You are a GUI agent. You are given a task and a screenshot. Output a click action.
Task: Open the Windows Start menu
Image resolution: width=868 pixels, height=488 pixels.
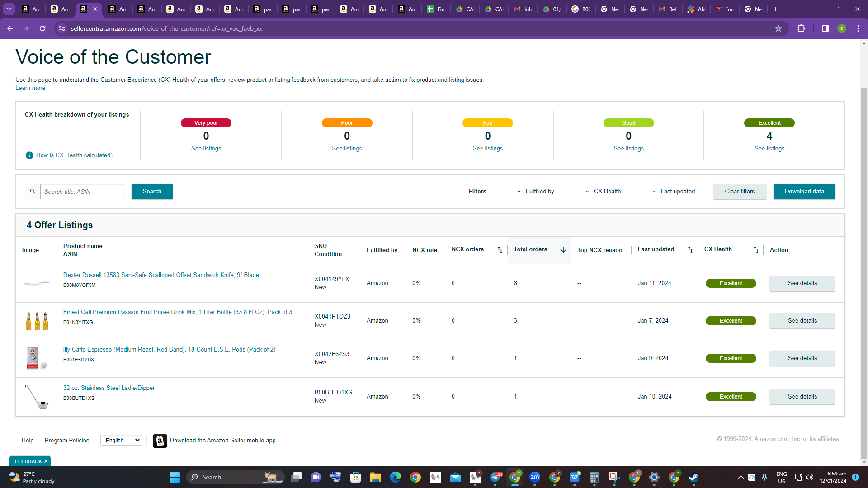coord(175,477)
